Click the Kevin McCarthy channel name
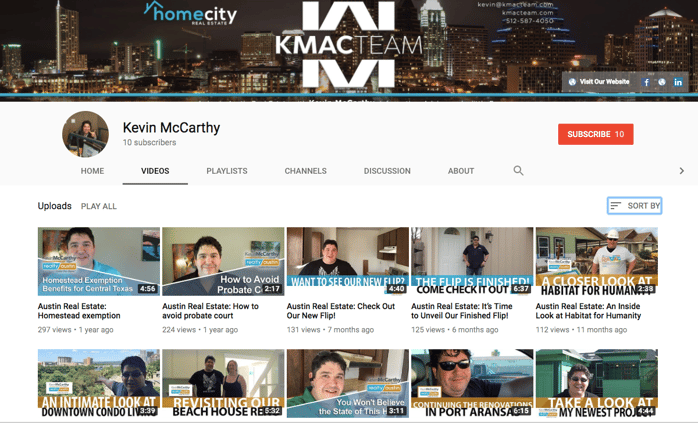 click(x=171, y=128)
